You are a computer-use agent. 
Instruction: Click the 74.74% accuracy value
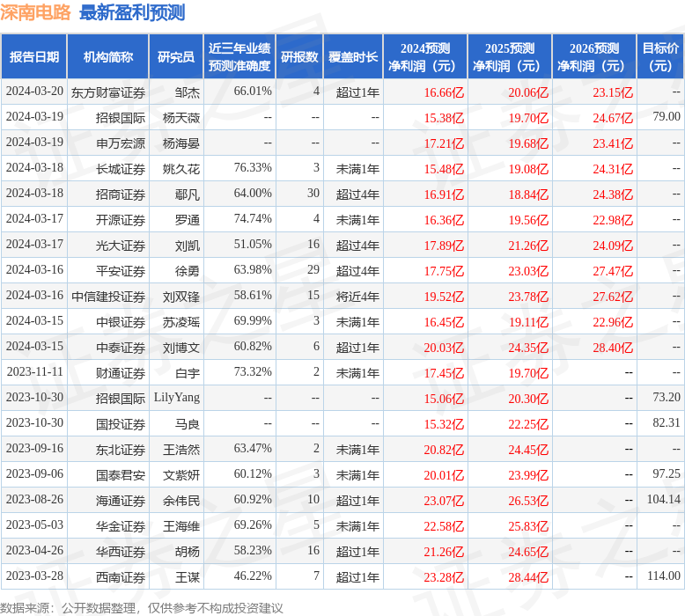pyautogui.click(x=253, y=219)
